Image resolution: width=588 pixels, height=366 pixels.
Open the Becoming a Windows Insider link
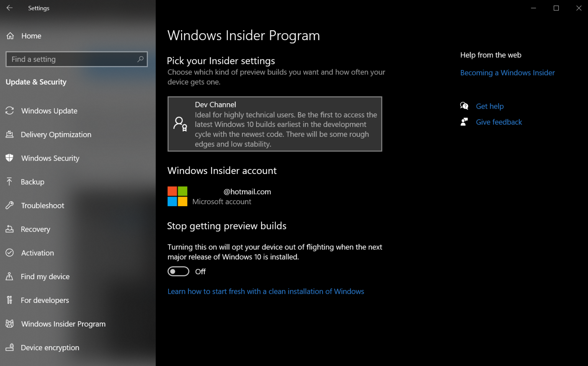tap(507, 73)
